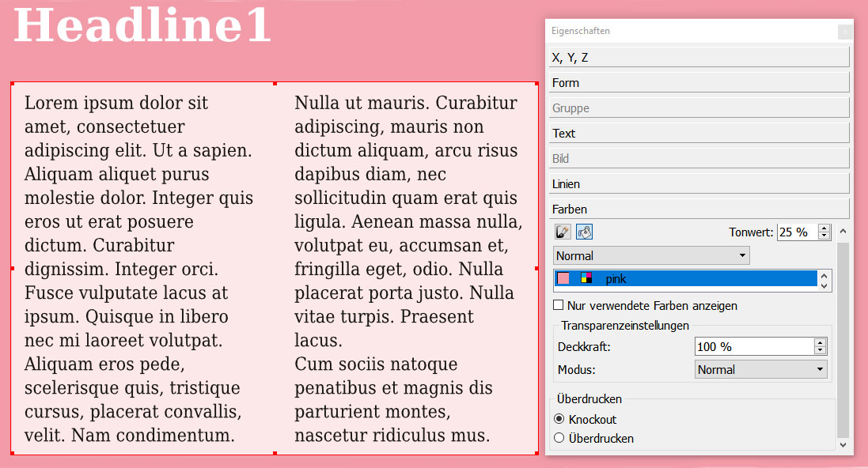The image size is (868, 468).
Task: Open the Linien tab
Action: coord(699,183)
